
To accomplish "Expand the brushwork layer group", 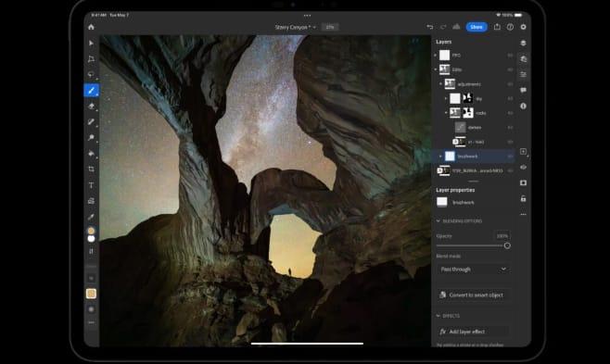I will (440, 157).
